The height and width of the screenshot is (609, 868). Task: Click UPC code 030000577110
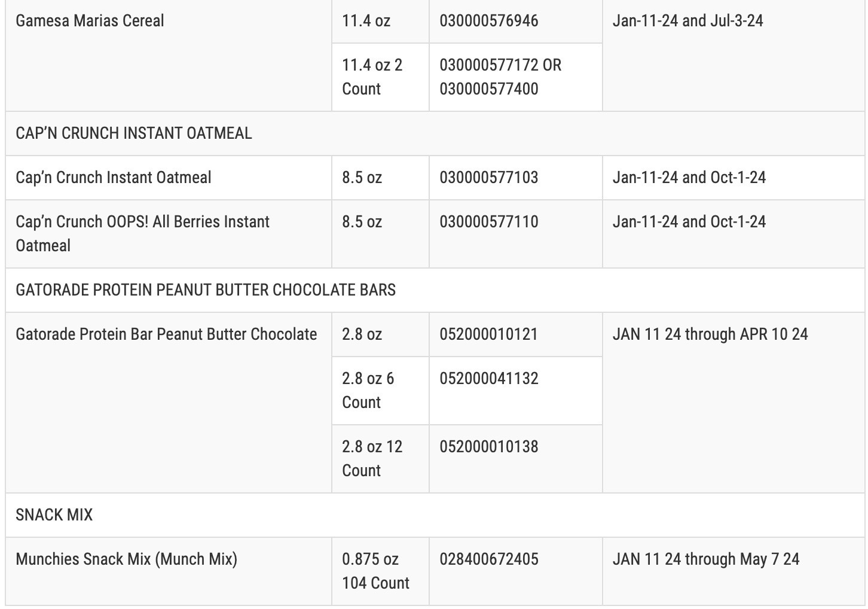[x=489, y=222]
